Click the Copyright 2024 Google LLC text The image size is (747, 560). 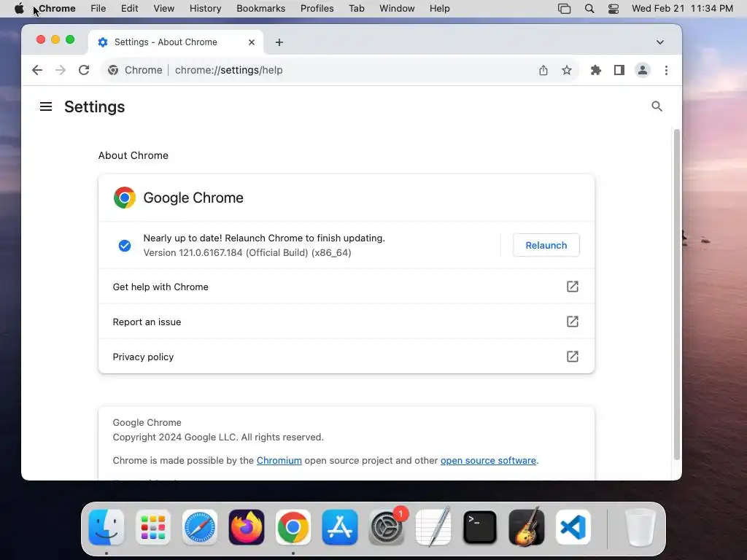click(218, 437)
